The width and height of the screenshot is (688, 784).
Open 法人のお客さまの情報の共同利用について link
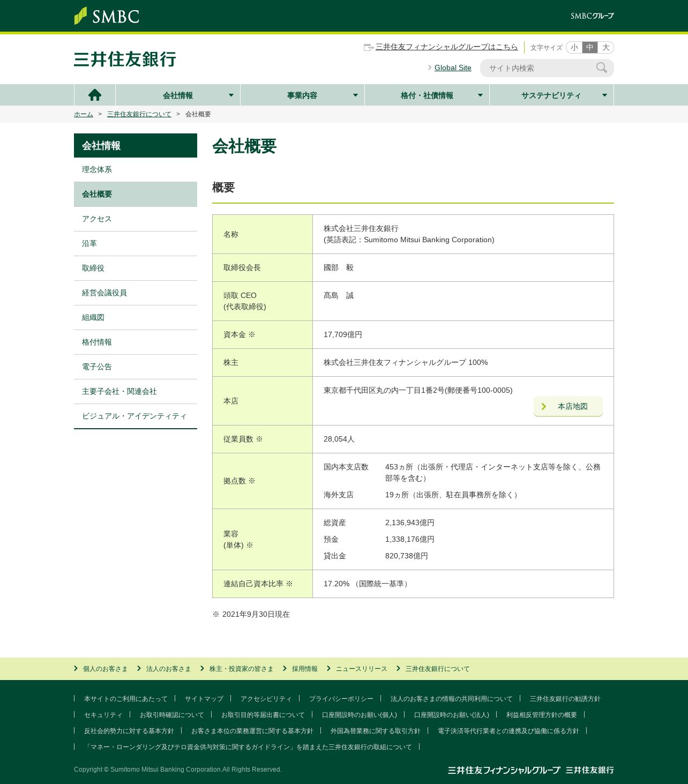pyautogui.click(x=451, y=699)
